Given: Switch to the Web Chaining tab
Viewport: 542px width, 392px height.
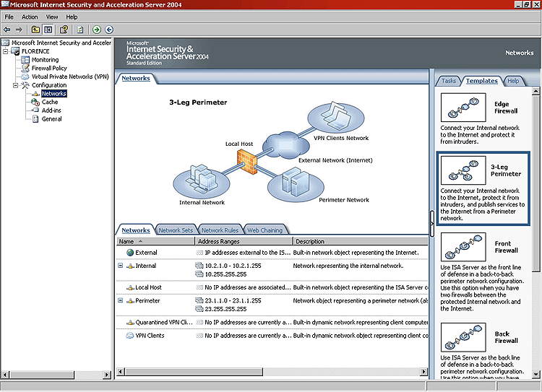Looking at the screenshot, I should (x=264, y=230).
